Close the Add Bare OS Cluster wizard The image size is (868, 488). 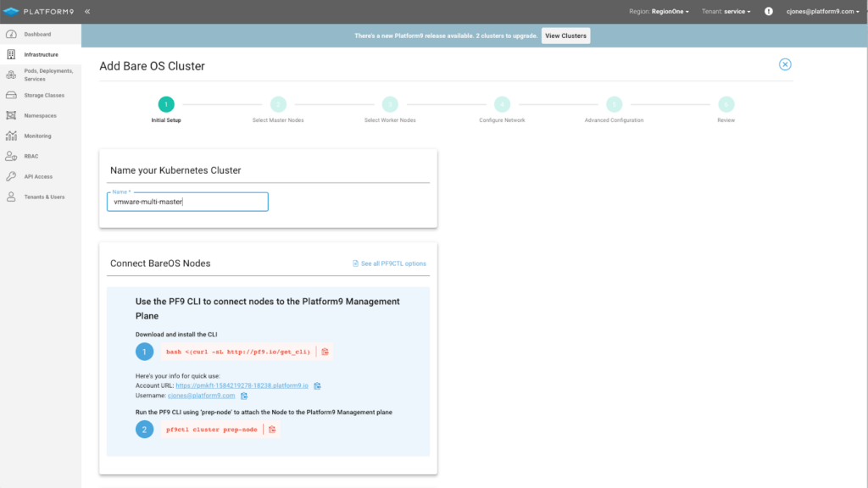[x=785, y=64]
